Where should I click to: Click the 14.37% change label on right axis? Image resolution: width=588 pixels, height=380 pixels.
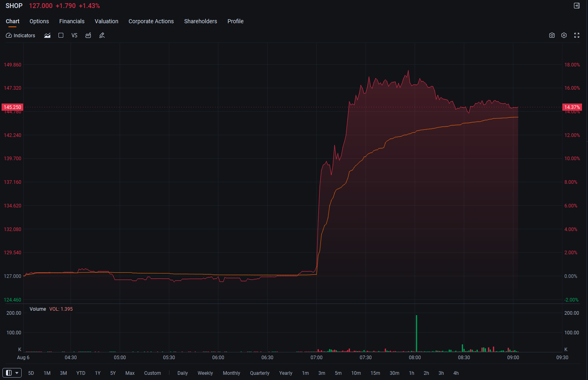tap(572, 107)
